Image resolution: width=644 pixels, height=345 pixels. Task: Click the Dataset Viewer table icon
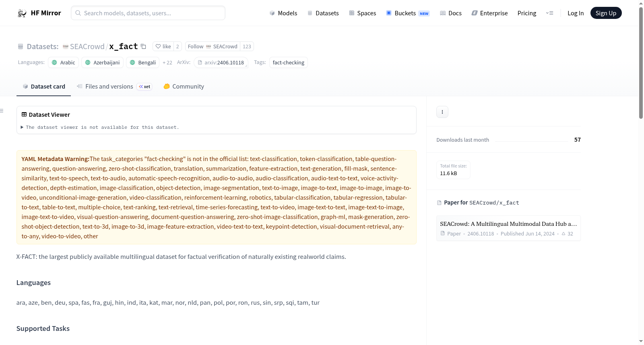(24, 115)
